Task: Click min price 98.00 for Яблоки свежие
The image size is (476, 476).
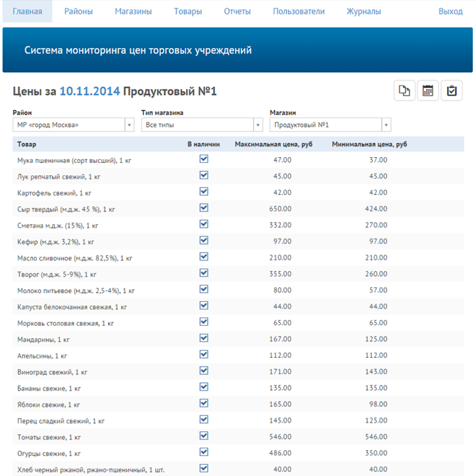Action: click(x=378, y=404)
